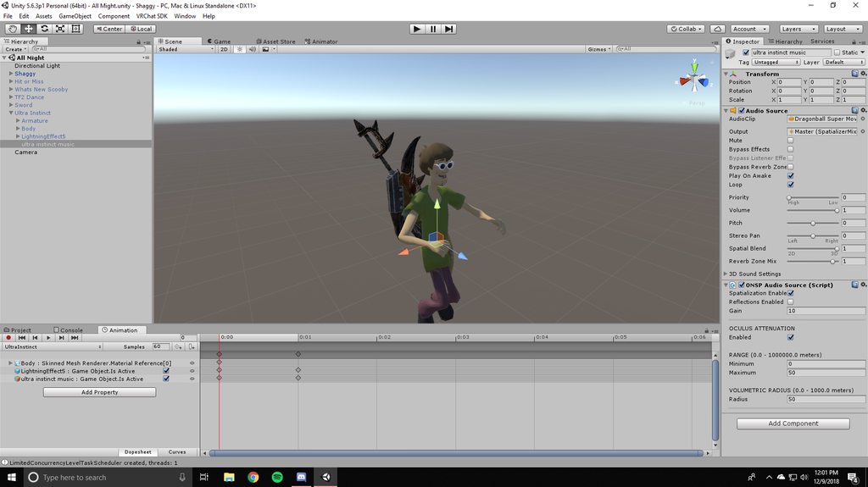Select the Move tool in toolbar
The height and width of the screenshot is (487, 868).
click(28, 29)
